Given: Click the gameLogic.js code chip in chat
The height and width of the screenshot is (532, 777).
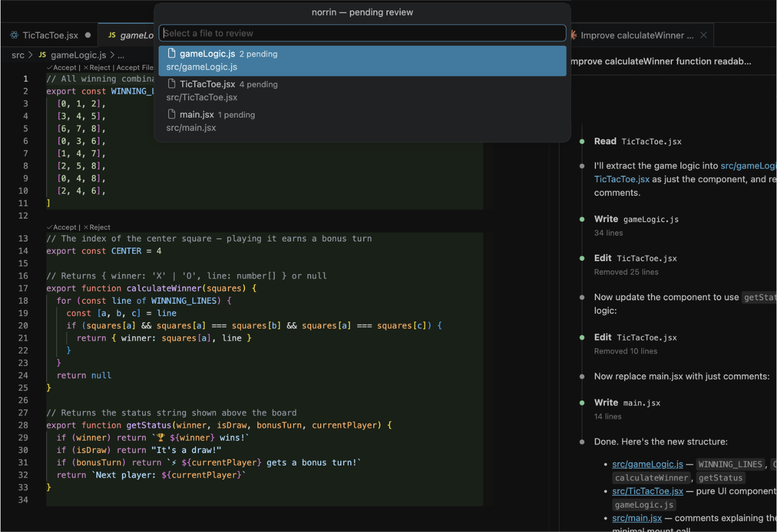Looking at the screenshot, I should click(644, 505).
